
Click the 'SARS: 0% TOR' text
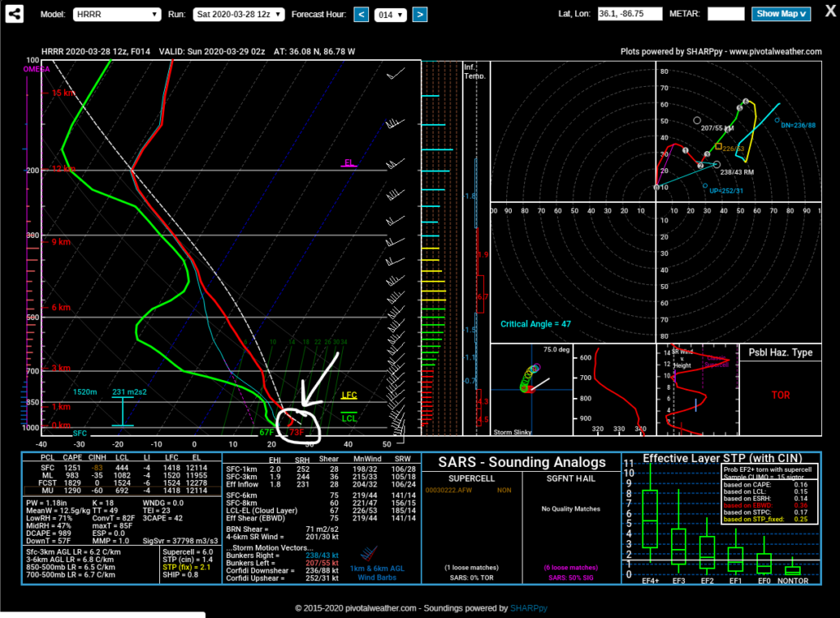(472, 578)
